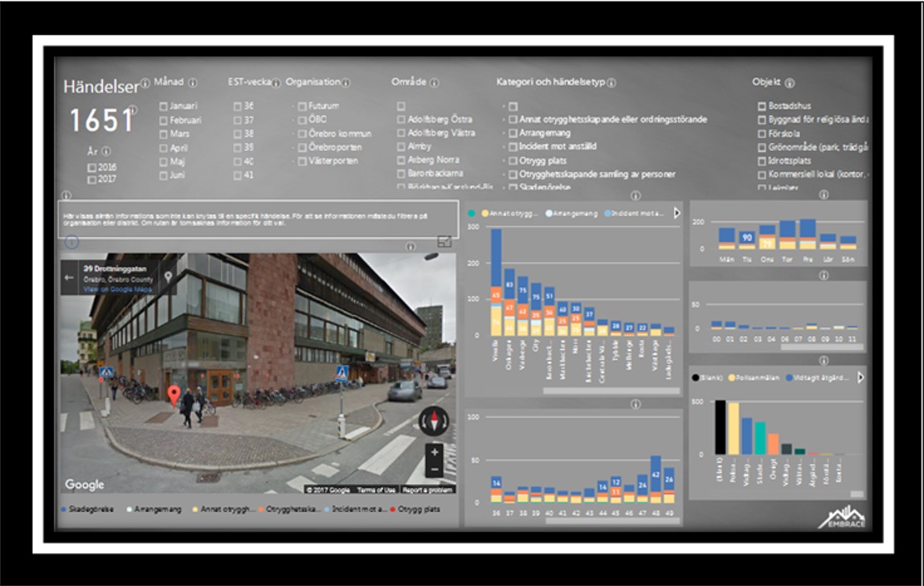
Task: Click Report a problem link
Action: pos(427,490)
